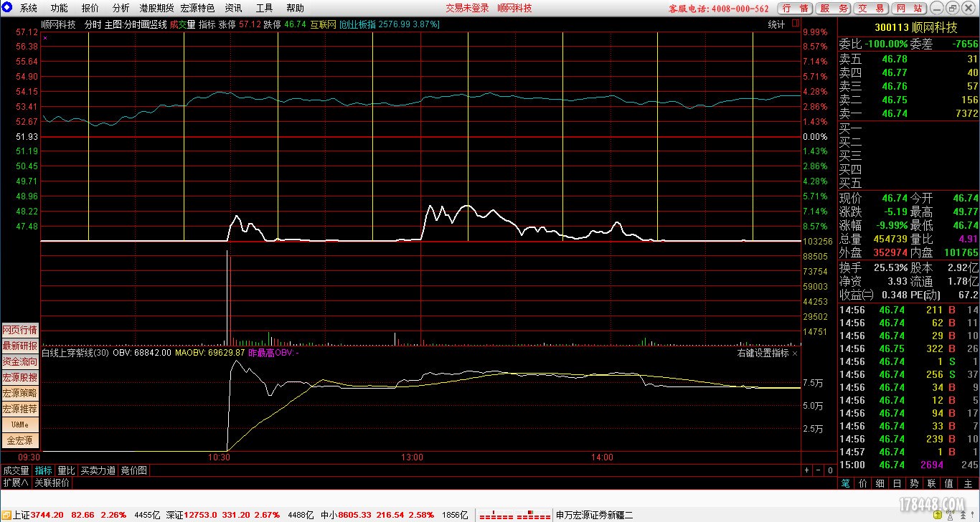The width and height of the screenshot is (980, 522).
Task: Select the 势 tab in quote panel
Action: (x=915, y=484)
